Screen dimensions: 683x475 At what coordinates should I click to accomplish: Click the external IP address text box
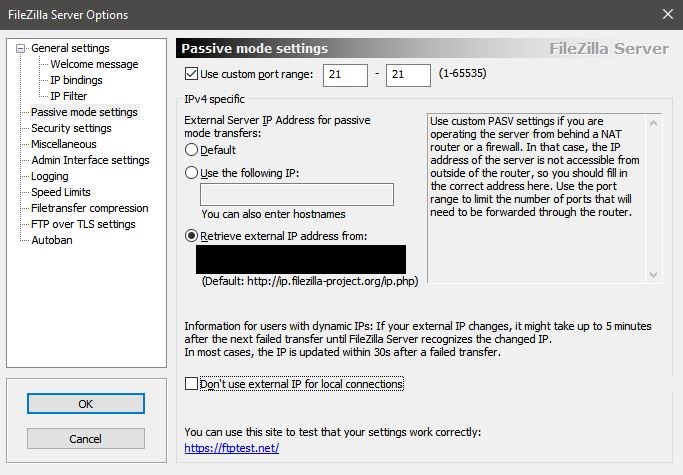(x=297, y=194)
